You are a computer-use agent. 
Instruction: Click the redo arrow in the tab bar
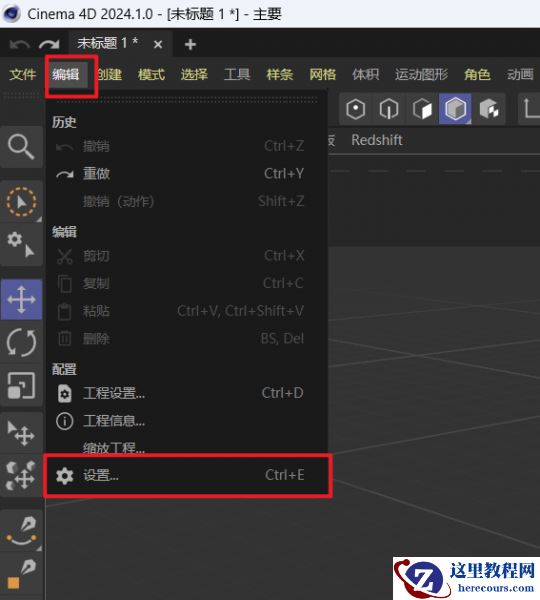[49, 45]
